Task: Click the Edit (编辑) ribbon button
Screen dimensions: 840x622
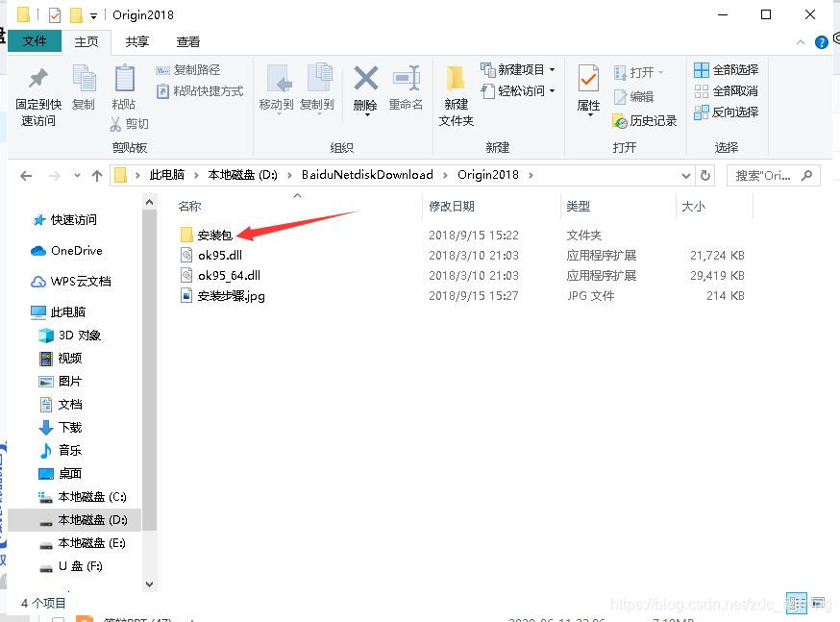Action: (633, 96)
